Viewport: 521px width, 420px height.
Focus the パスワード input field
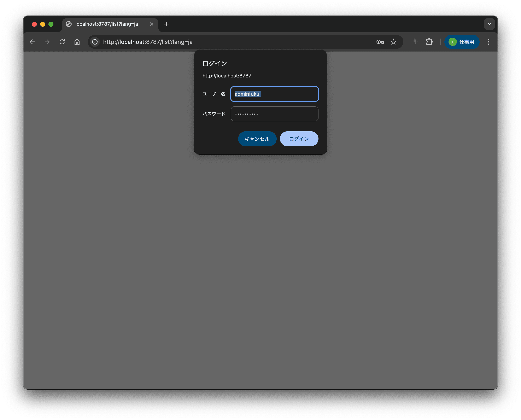[274, 114]
